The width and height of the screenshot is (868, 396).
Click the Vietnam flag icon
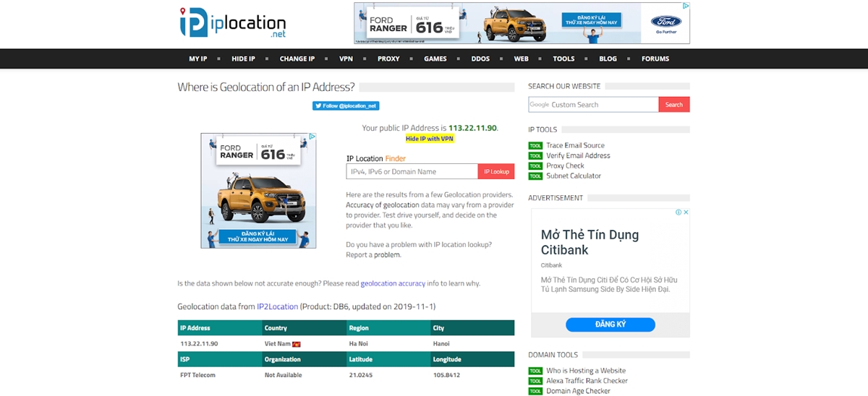tap(296, 344)
